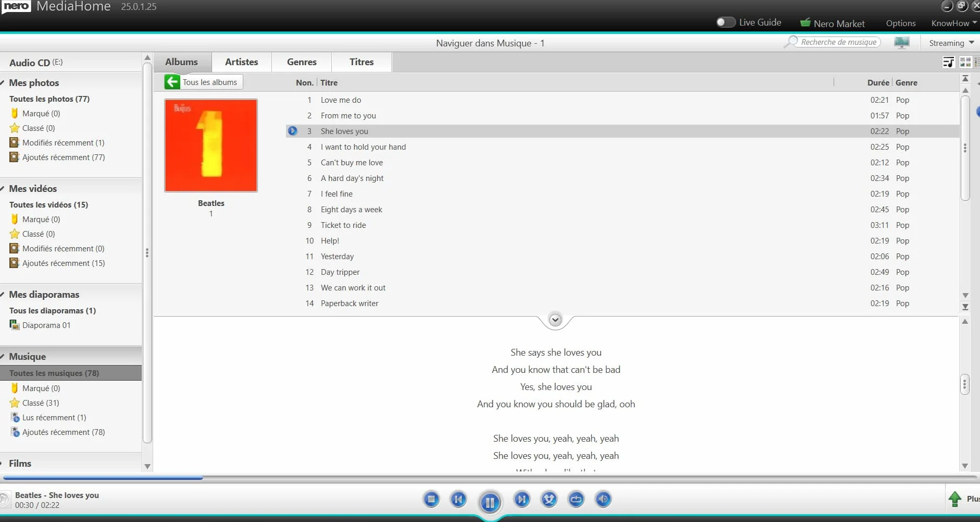Viewport: 980px width, 522px height.
Task: Click the playing indicator on She loves you
Action: click(x=293, y=131)
